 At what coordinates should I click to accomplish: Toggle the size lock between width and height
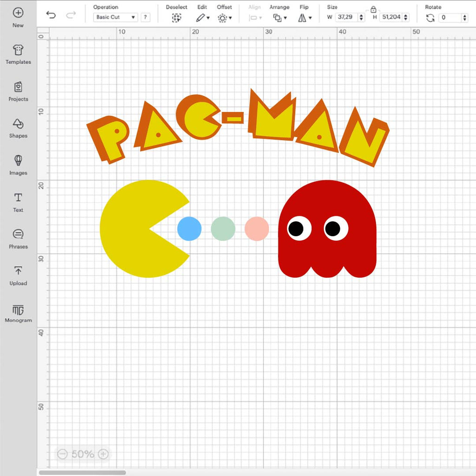pyautogui.click(x=373, y=9)
